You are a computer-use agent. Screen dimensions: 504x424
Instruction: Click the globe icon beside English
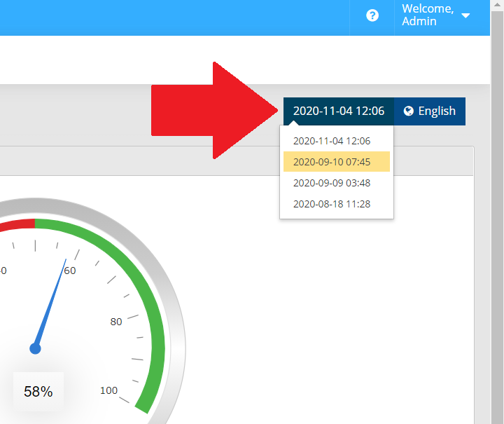[x=409, y=111]
